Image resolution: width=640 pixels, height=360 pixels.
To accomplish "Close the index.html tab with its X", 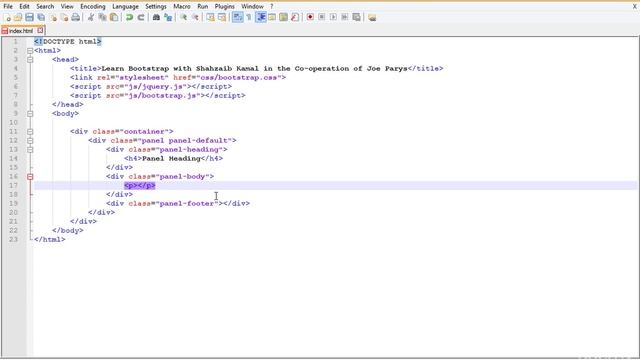I will point(40,30).
